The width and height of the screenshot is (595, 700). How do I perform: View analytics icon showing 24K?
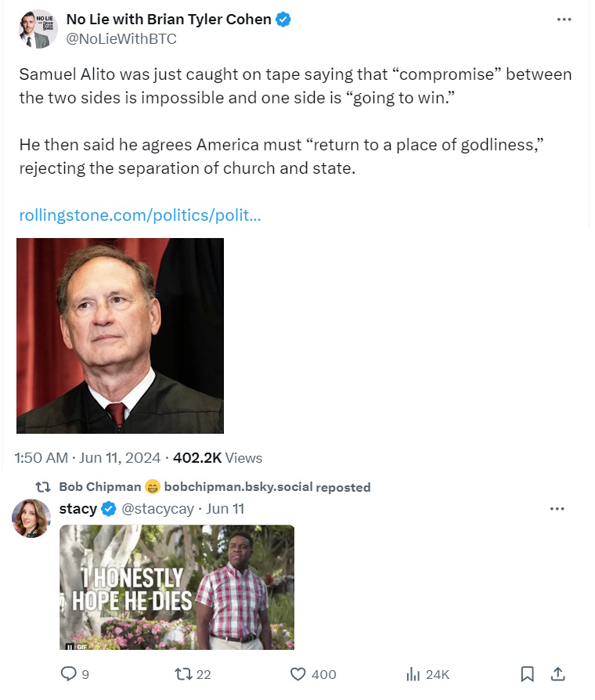[x=413, y=674]
